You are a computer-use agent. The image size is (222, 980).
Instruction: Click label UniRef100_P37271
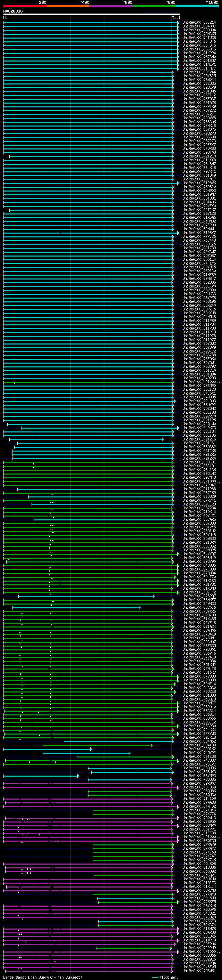pos(199,114)
